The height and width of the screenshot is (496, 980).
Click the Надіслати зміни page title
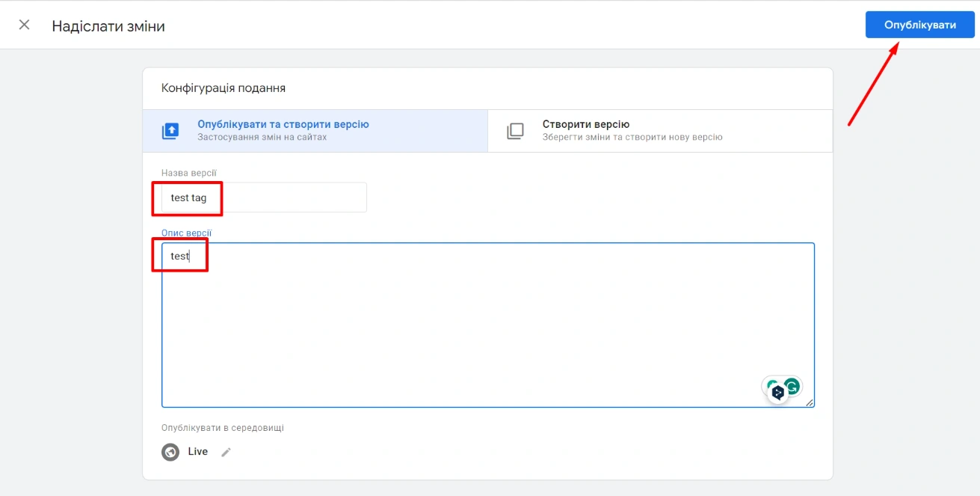click(x=108, y=26)
